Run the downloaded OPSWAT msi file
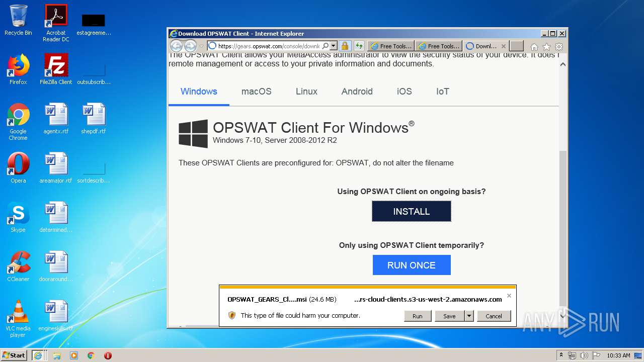The width and height of the screenshot is (644, 362). [418, 316]
